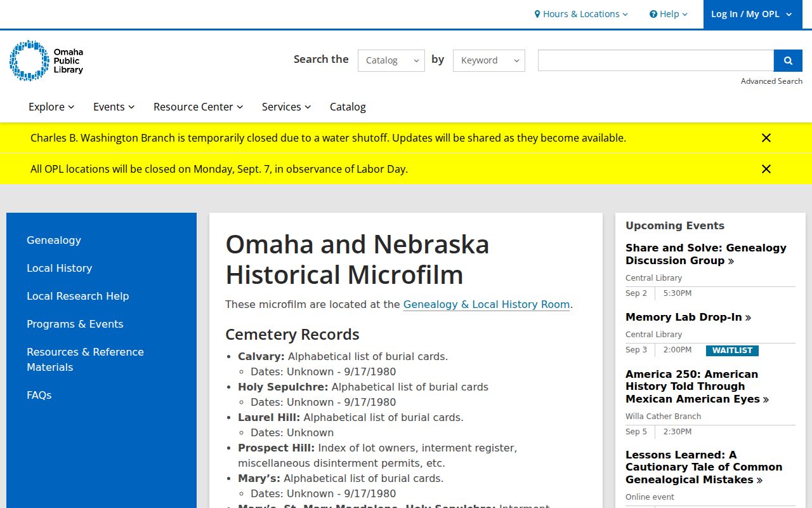The image size is (812, 508).
Task: Click the Calvary cemetery entry
Action: coord(343,356)
